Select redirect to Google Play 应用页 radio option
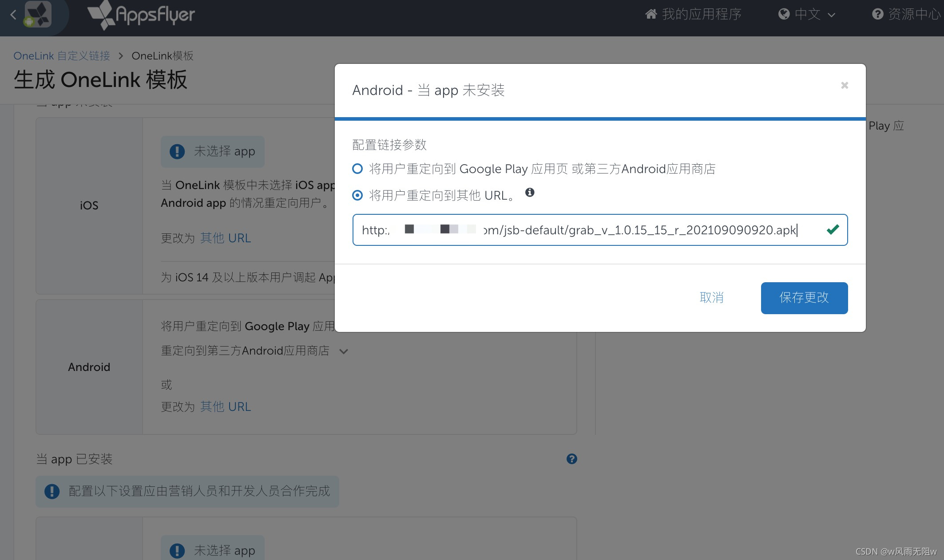The height and width of the screenshot is (560, 944). click(x=357, y=169)
